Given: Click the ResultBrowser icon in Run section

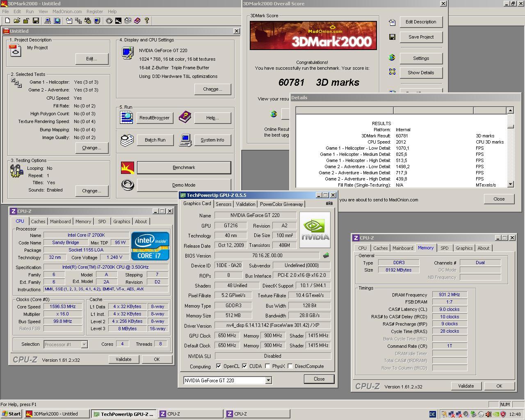Looking at the screenshot, I should 126,117.
